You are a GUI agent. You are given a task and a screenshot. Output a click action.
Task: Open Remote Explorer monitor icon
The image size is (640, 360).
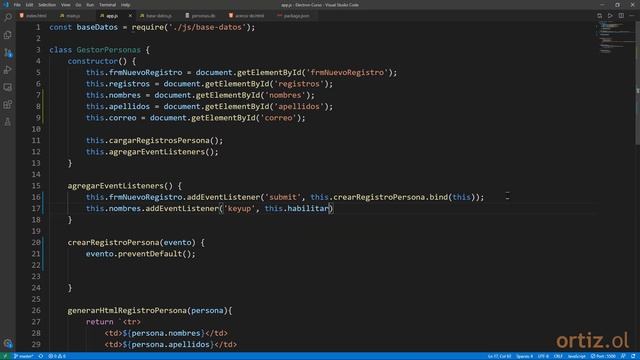7,87
